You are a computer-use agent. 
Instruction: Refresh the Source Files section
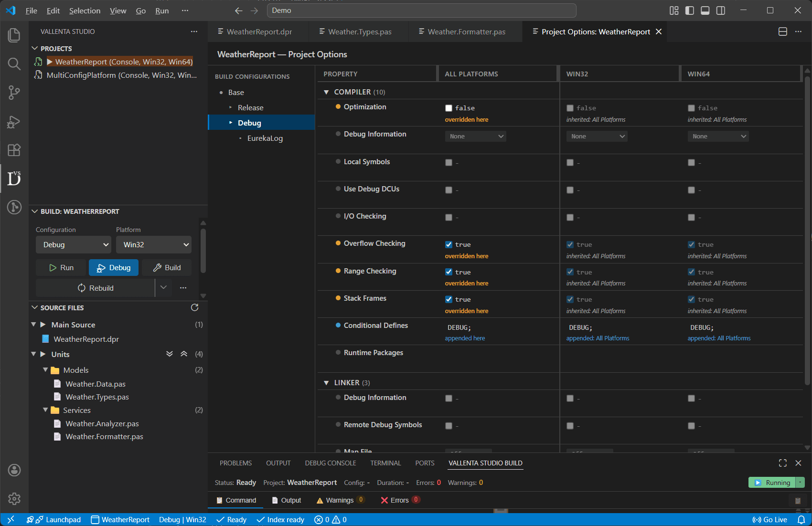point(194,307)
